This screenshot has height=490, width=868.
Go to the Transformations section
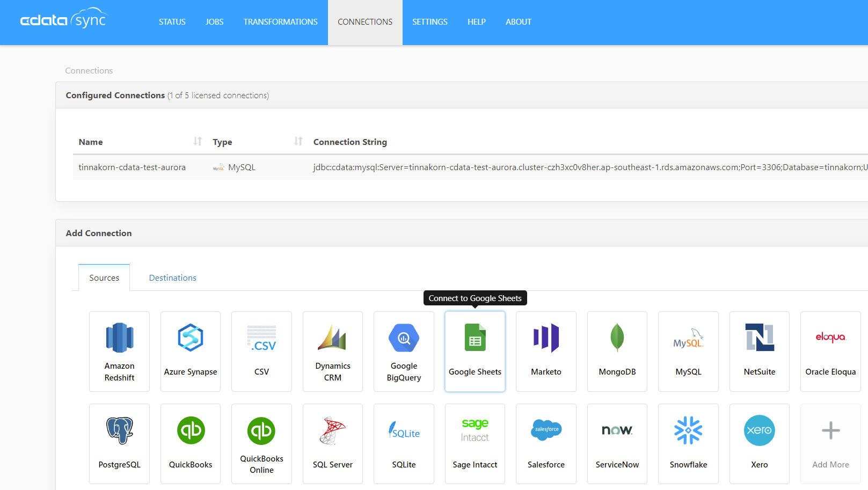point(280,22)
